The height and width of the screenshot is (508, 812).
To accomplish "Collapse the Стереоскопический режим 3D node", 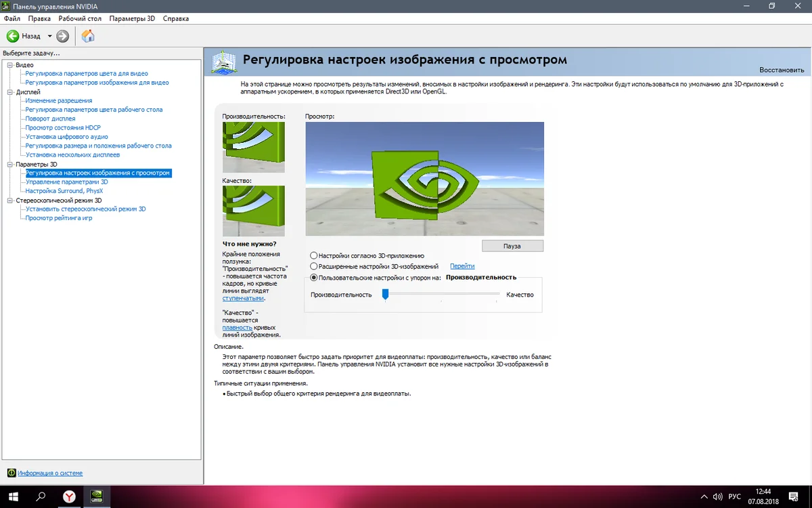I will click(10, 200).
